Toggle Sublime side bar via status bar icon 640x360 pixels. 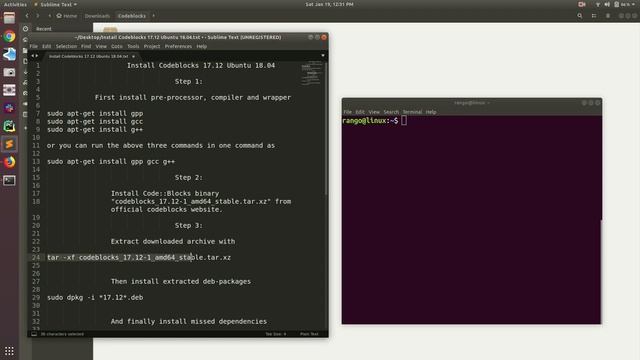click(34, 334)
